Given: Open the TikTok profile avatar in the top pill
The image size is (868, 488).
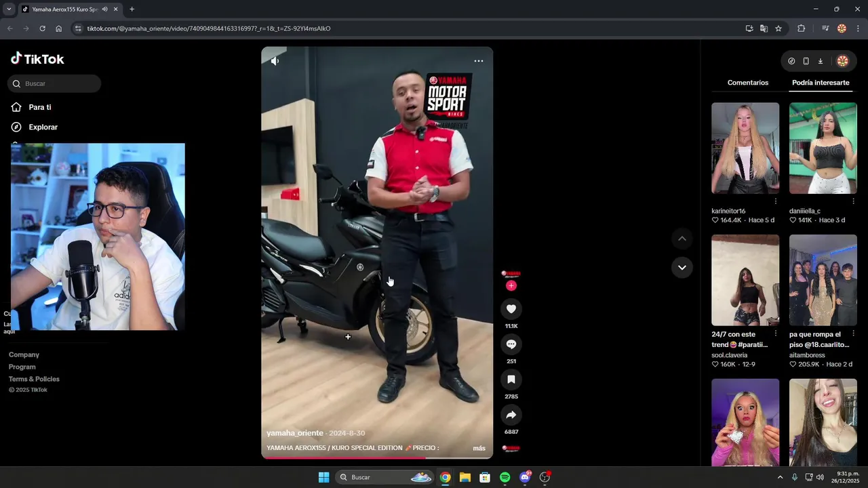Looking at the screenshot, I should pyautogui.click(x=842, y=61).
